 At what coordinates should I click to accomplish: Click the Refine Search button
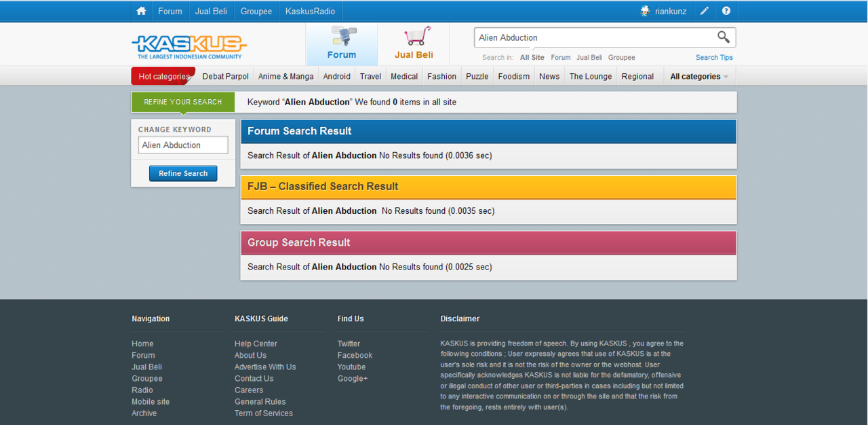pyautogui.click(x=183, y=173)
